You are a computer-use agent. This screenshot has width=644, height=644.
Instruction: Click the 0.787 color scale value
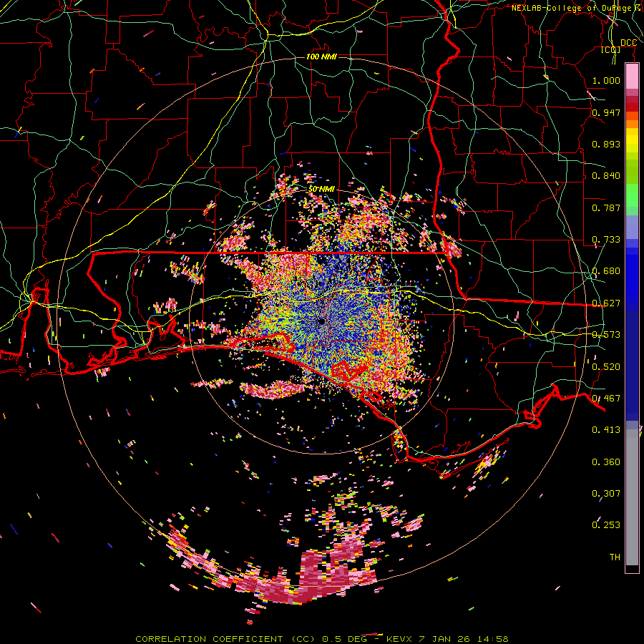[606, 208]
